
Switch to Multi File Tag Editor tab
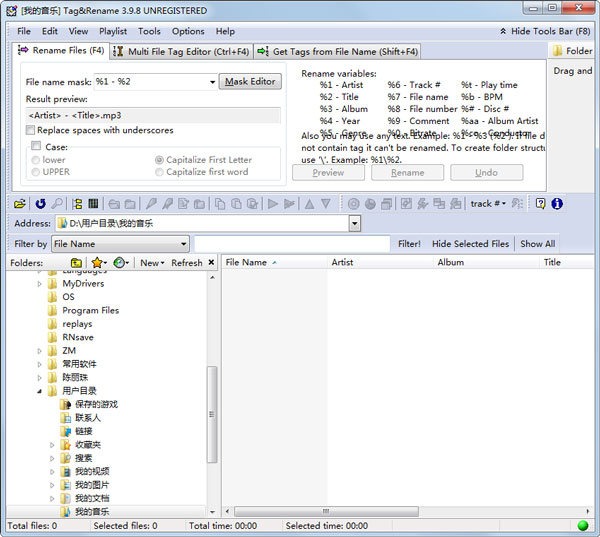pyautogui.click(x=181, y=51)
